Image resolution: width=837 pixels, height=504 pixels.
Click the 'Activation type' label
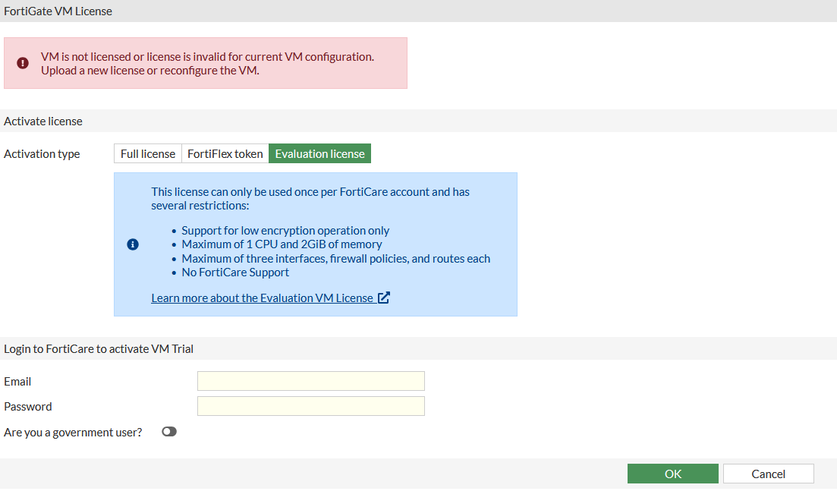pos(42,154)
